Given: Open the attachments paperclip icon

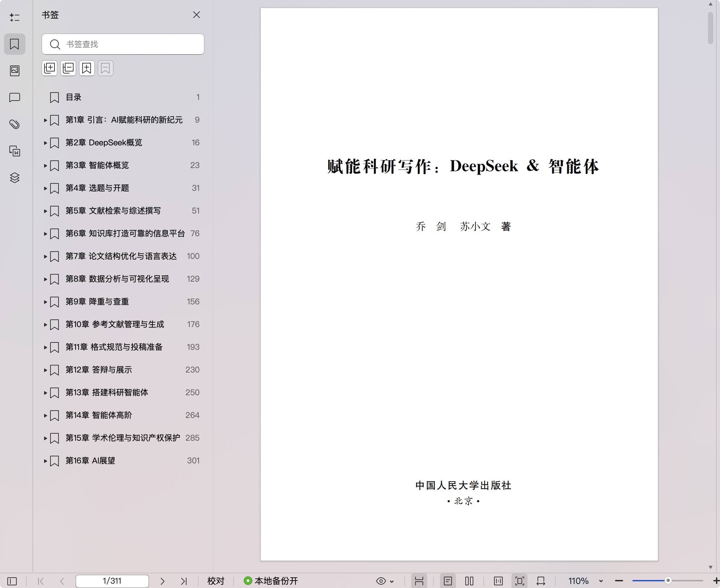Looking at the screenshot, I should (x=15, y=124).
